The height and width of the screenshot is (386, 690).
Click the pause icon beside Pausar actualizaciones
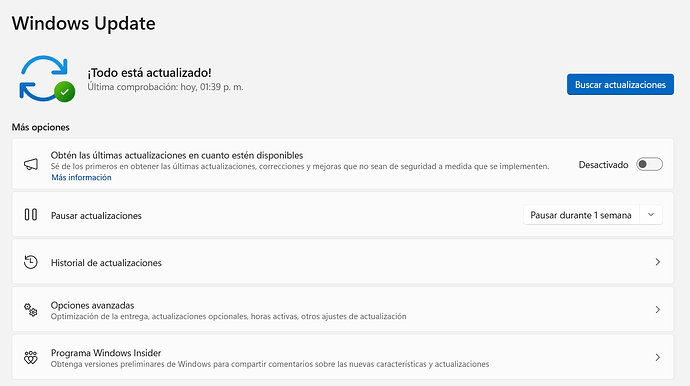pyautogui.click(x=31, y=215)
